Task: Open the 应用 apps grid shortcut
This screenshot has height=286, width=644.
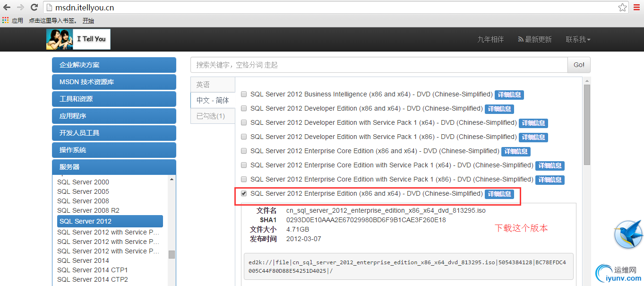Action: click(x=13, y=20)
